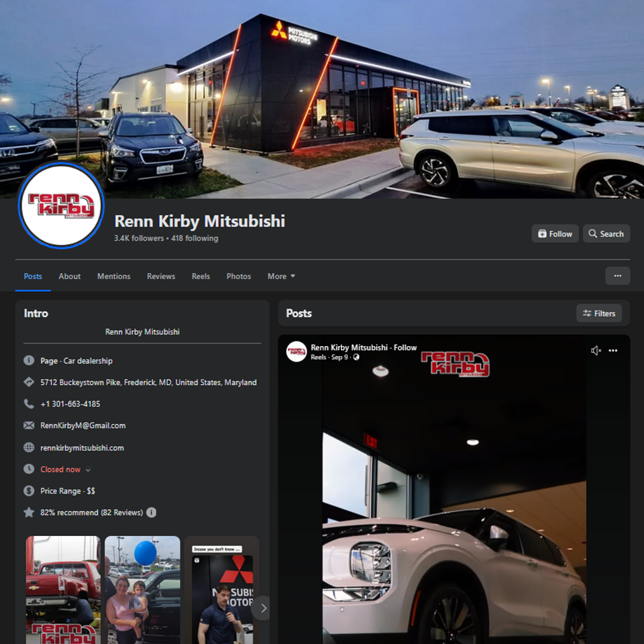This screenshot has width=644, height=644.
Task: Switch to the Posts tab
Action: (33, 276)
